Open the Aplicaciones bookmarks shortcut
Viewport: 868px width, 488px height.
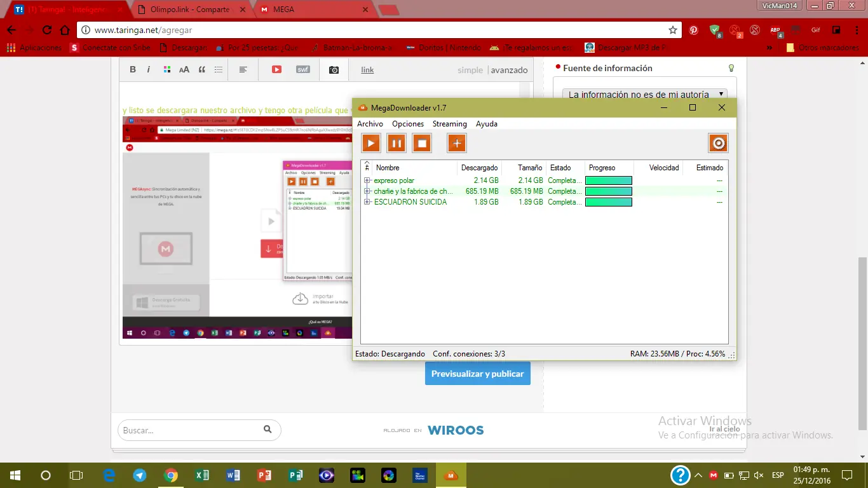click(x=34, y=48)
